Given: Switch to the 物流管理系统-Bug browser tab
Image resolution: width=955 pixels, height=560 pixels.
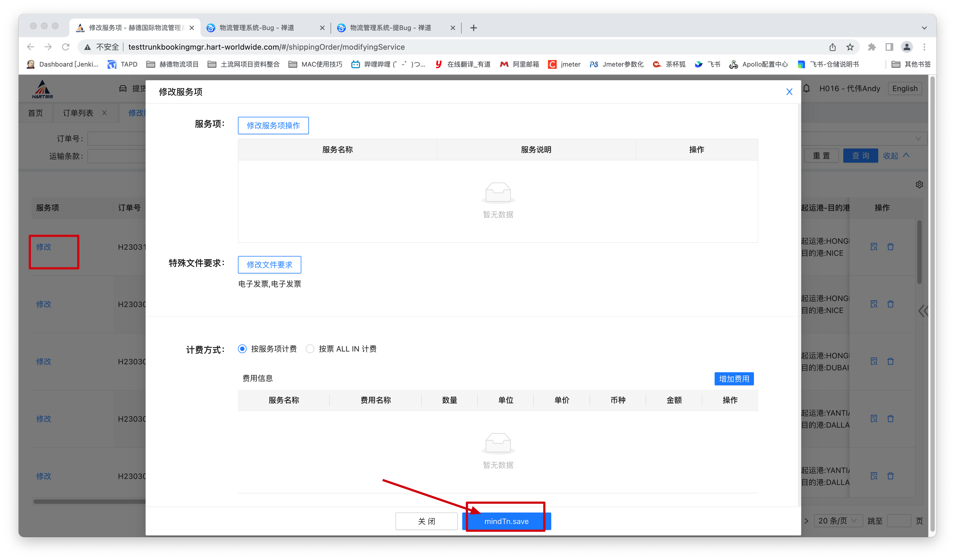Looking at the screenshot, I should (257, 28).
